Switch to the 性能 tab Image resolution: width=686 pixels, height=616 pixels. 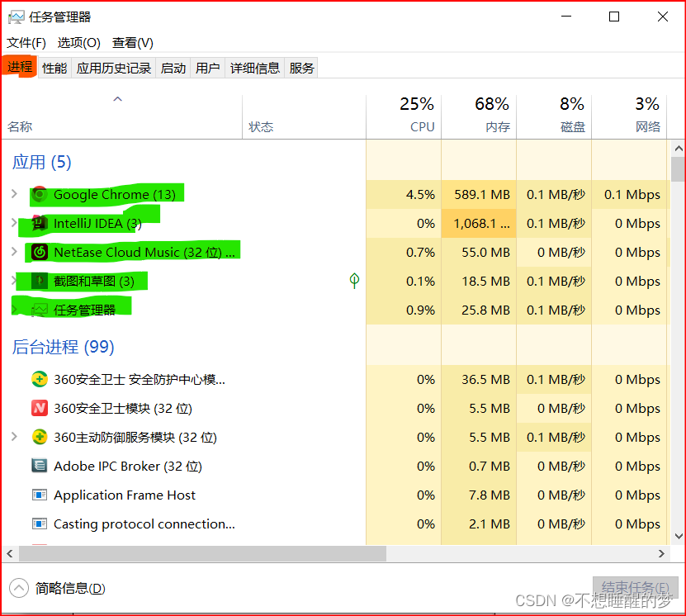coord(54,68)
